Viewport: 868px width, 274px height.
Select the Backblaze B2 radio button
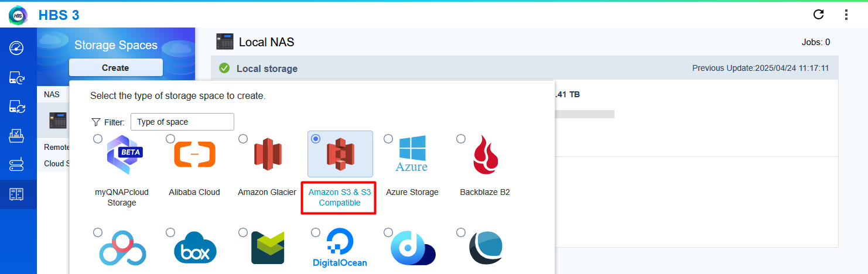461,139
